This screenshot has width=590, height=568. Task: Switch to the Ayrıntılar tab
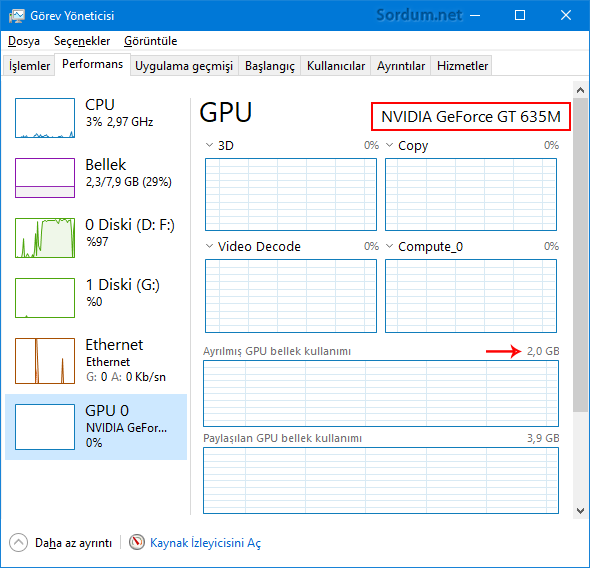click(401, 66)
